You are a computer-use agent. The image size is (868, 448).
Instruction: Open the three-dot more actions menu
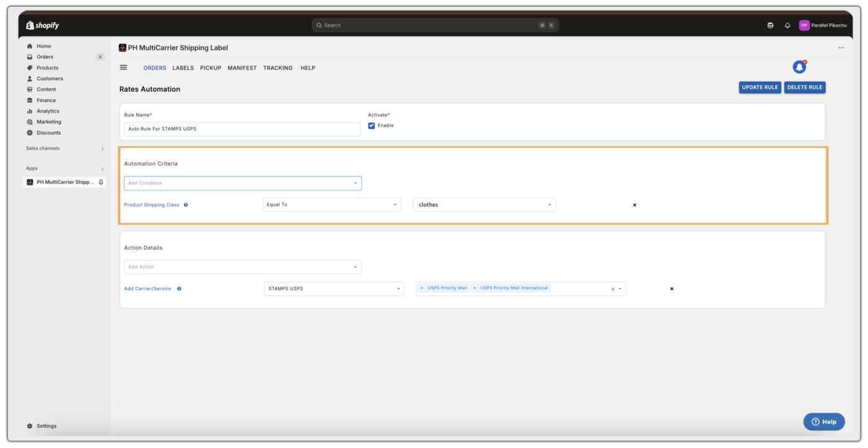(841, 48)
